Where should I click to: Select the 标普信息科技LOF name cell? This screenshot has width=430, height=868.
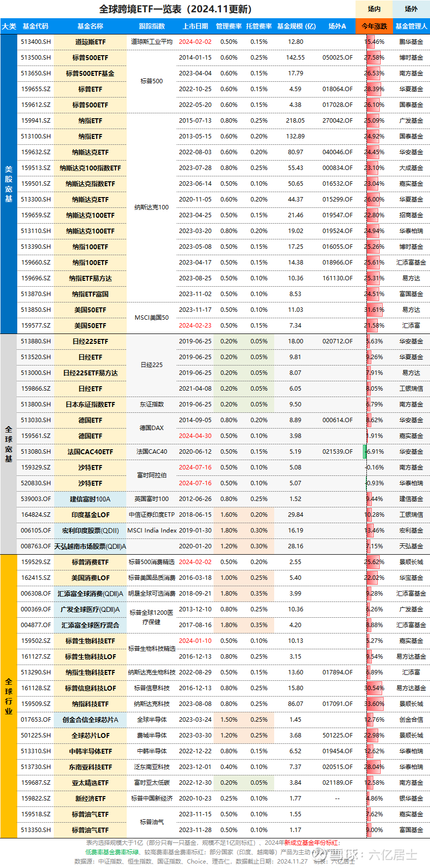pos(90,688)
